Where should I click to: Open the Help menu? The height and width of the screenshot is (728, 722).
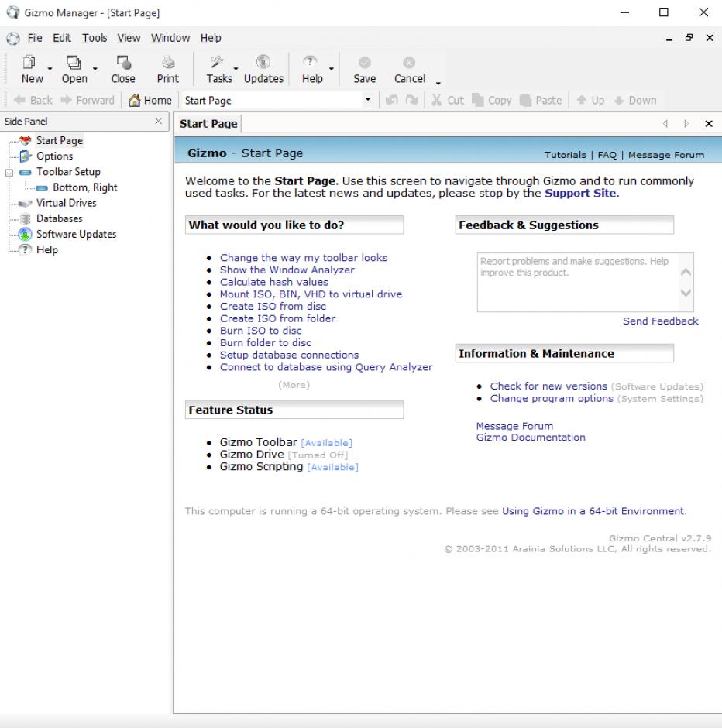(211, 38)
